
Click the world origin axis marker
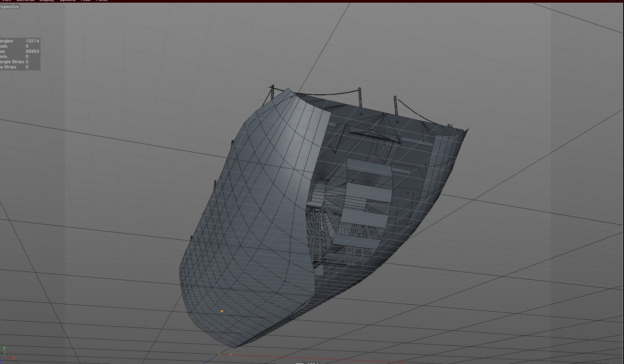point(219,354)
